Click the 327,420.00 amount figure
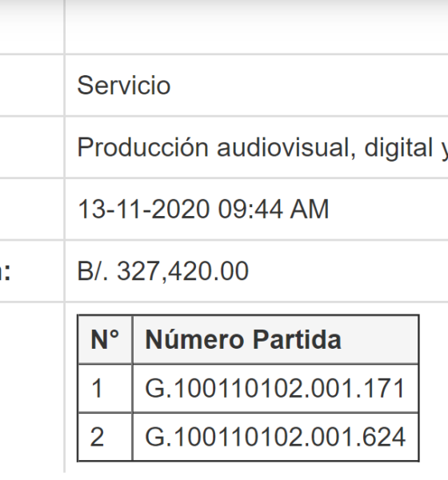The height and width of the screenshot is (480, 448). coord(183,271)
